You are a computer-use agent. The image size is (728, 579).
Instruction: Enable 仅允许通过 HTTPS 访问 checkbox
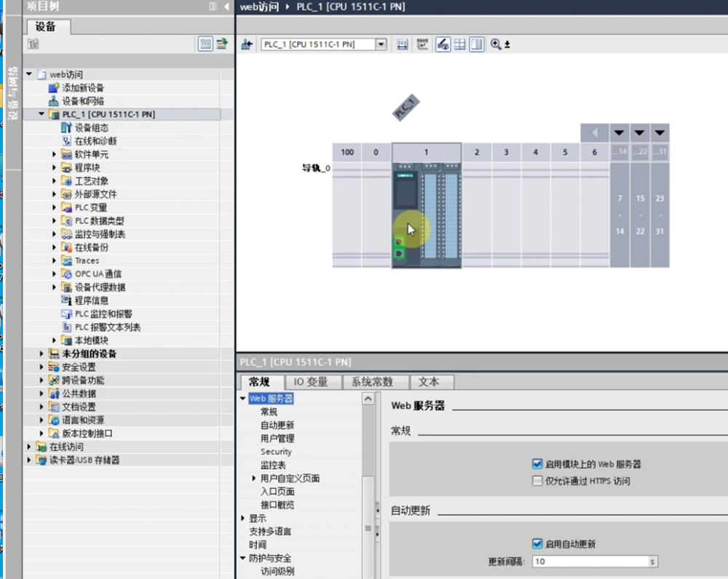tap(537, 481)
